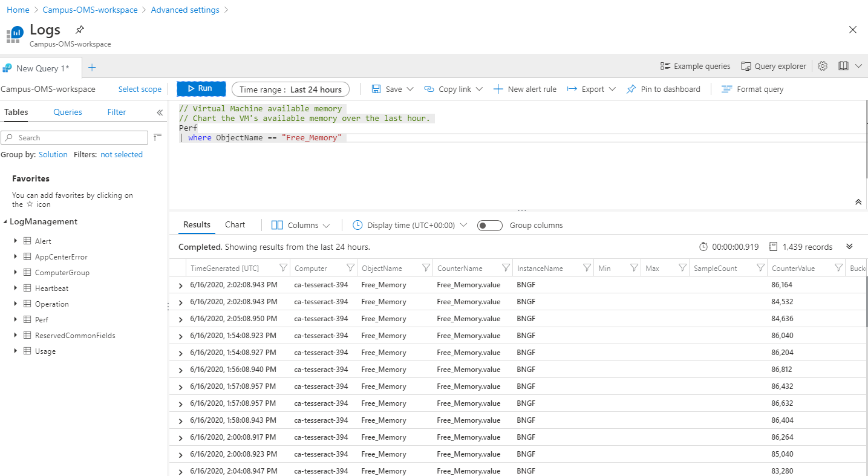Screen dimensions: 868x476
Task: Expand tab bar chevron beside book icon
Action: (859, 66)
